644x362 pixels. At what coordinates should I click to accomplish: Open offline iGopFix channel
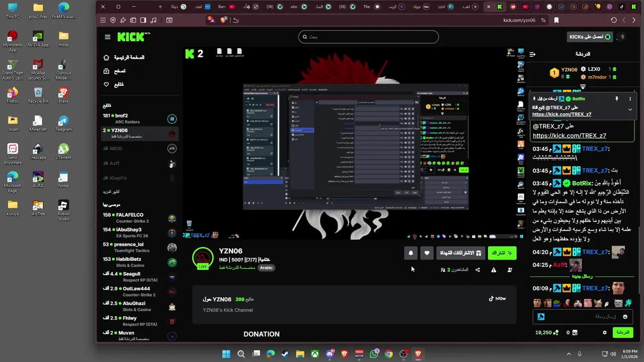click(x=139, y=178)
